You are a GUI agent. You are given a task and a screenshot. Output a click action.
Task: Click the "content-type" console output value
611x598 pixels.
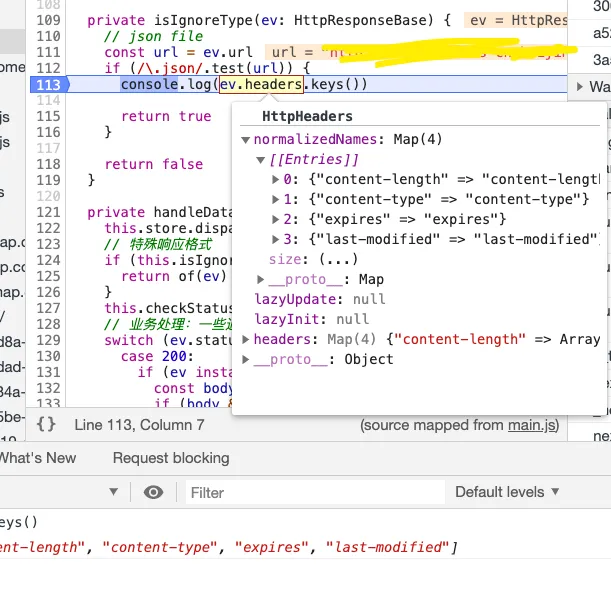[x=159, y=547]
